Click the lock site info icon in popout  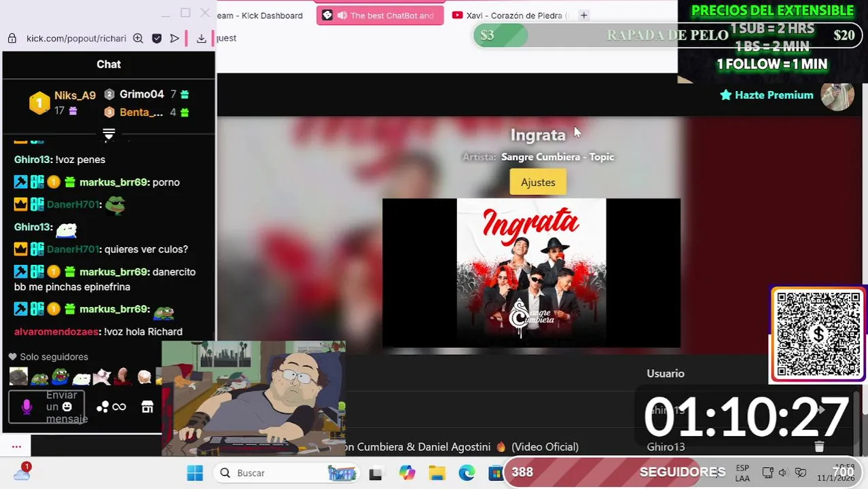click(12, 39)
